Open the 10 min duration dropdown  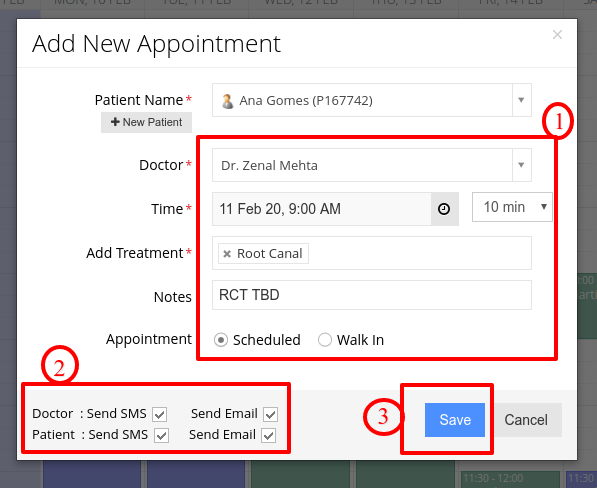coord(512,207)
